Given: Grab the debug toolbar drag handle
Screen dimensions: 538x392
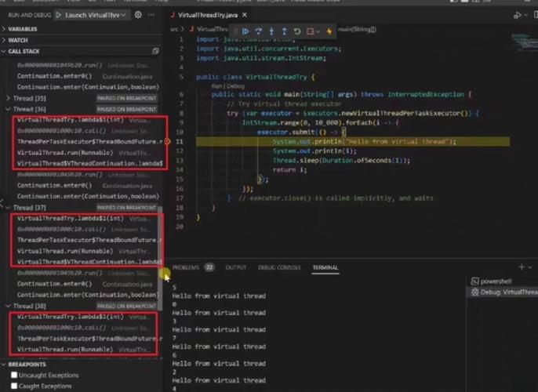Looking at the screenshot, I should 236,31.
